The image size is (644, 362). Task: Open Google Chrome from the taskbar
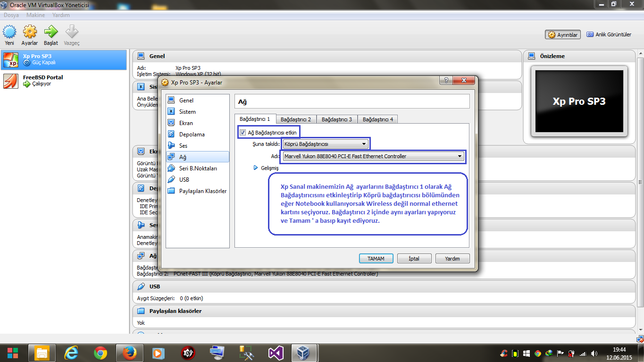click(100, 353)
